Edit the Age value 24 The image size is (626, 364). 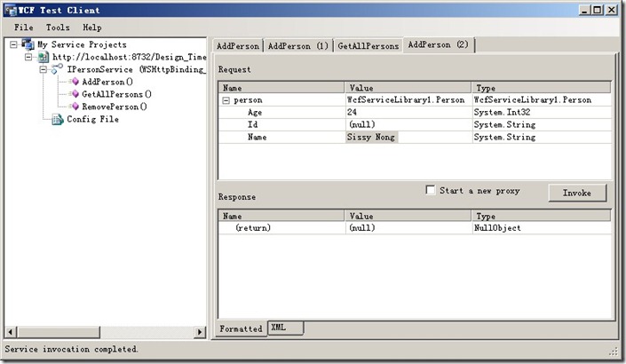408,112
